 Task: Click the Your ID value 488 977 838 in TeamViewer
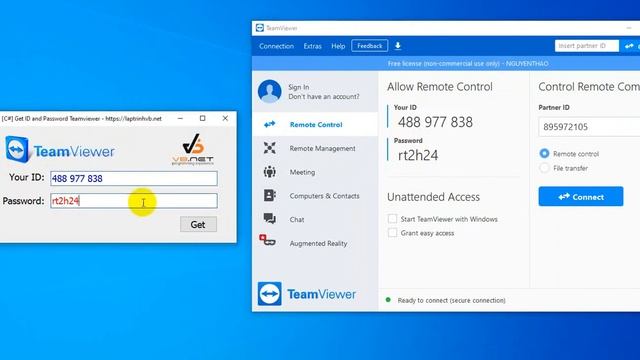435,122
